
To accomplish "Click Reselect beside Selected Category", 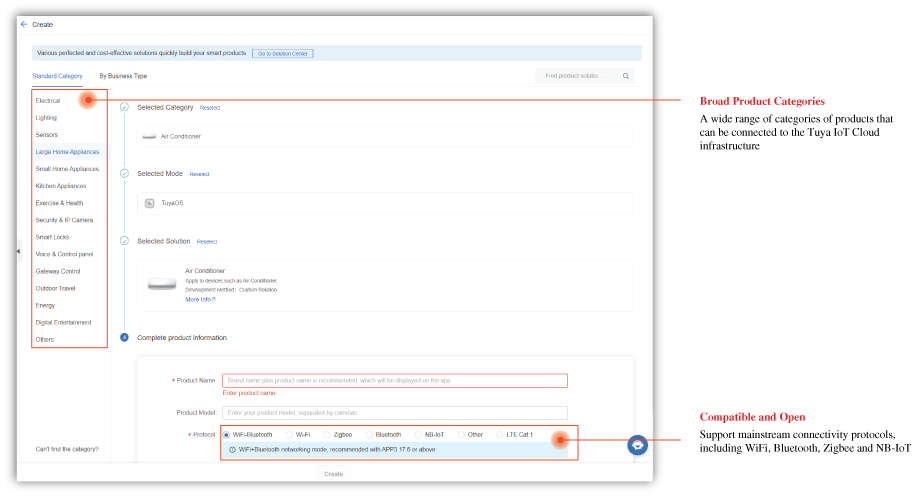I will pyautogui.click(x=210, y=108).
